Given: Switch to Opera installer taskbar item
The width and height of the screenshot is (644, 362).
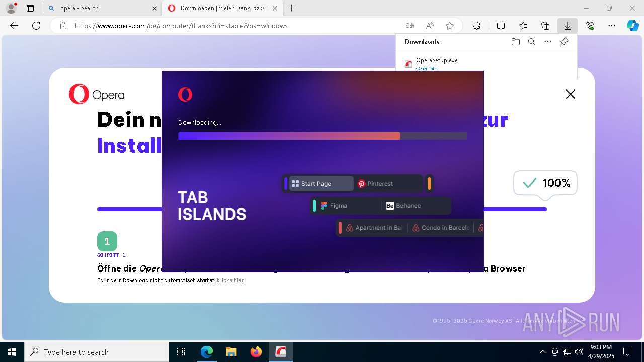Looking at the screenshot, I should coord(280,352).
